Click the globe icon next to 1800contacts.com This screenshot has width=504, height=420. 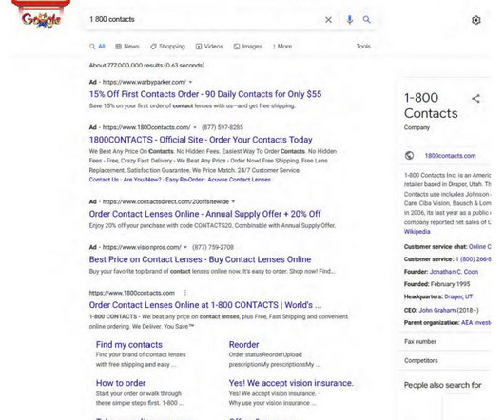(x=409, y=156)
